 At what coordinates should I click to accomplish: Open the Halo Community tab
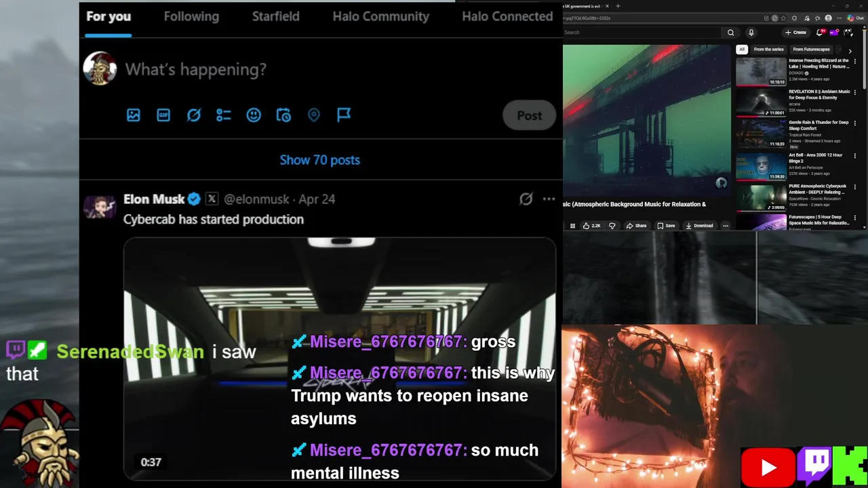click(380, 16)
